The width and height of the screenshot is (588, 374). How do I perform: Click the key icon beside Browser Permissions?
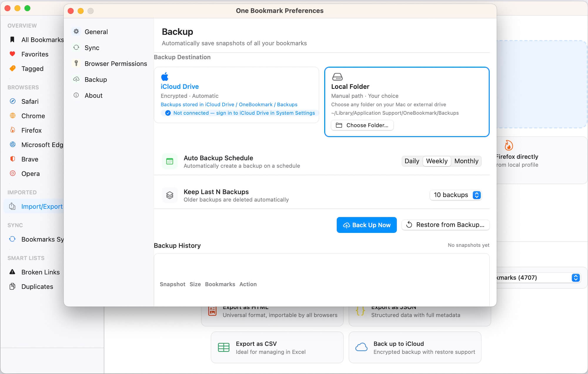(76, 63)
